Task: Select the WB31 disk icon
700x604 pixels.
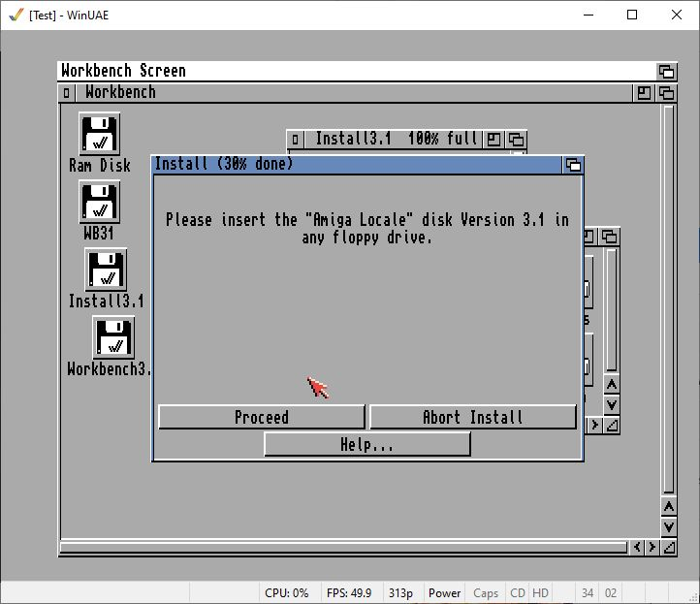Action: coord(100,202)
